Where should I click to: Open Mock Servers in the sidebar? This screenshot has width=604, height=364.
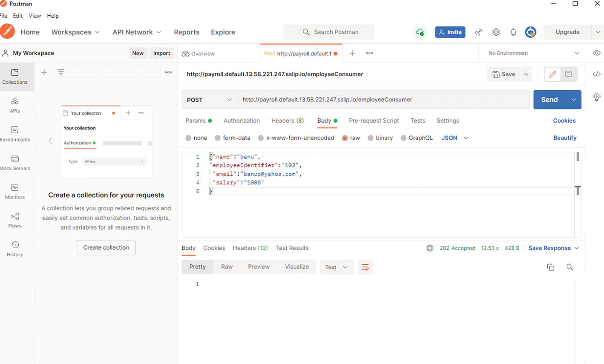click(x=15, y=163)
